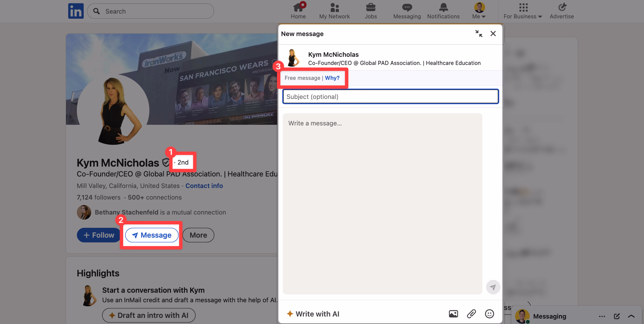Click the Why? link beside Free message
Image resolution: width=644 pixels, height=324 pixels.
click(332, 78)
